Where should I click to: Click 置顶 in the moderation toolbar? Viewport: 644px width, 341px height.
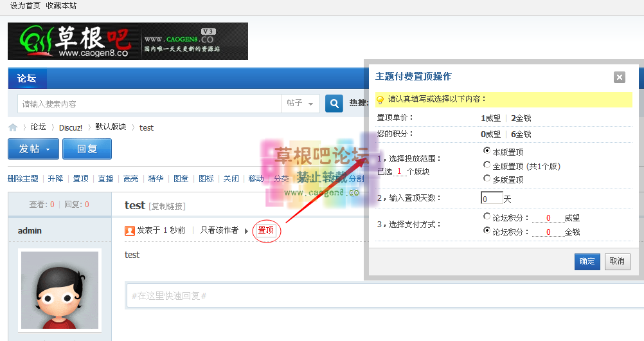point(80,178)
